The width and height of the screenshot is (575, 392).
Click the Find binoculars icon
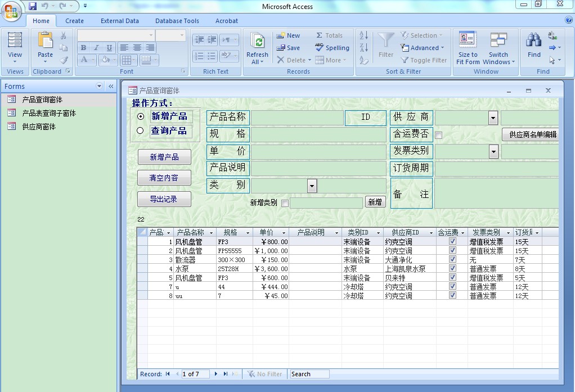click(533, 41)
